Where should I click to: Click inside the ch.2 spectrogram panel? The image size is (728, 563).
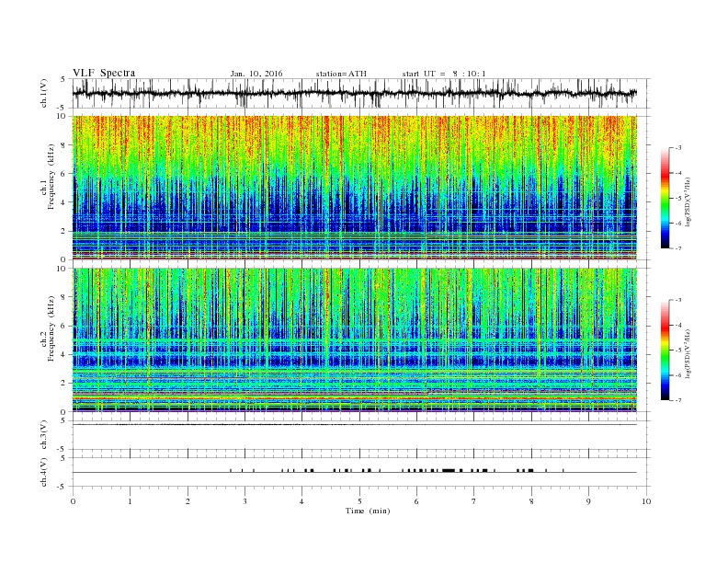[354, 340]
